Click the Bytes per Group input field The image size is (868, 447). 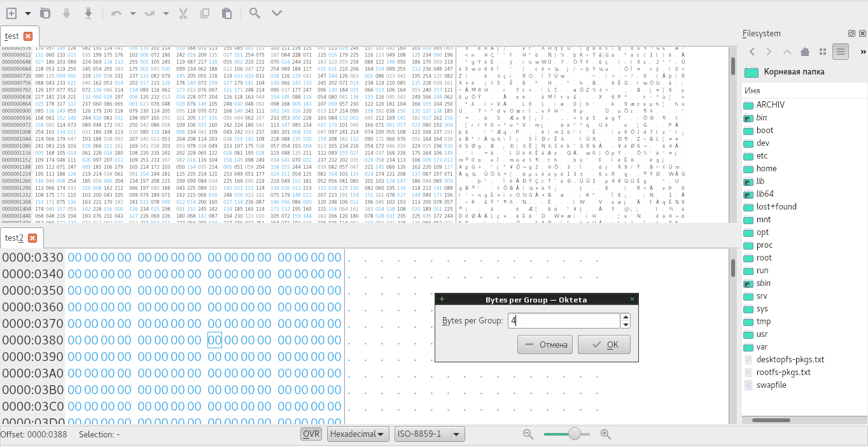[x=564, y=321]
